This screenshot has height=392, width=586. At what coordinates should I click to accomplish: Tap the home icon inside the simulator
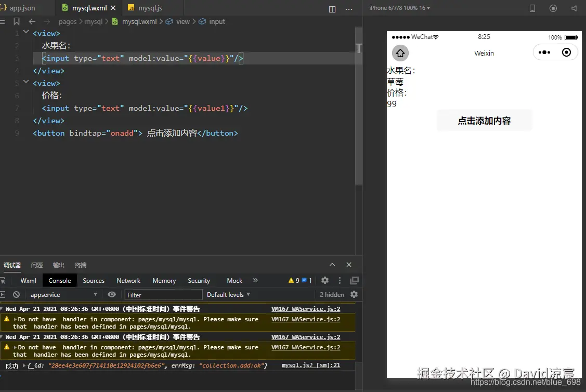[x=400, y=53]
